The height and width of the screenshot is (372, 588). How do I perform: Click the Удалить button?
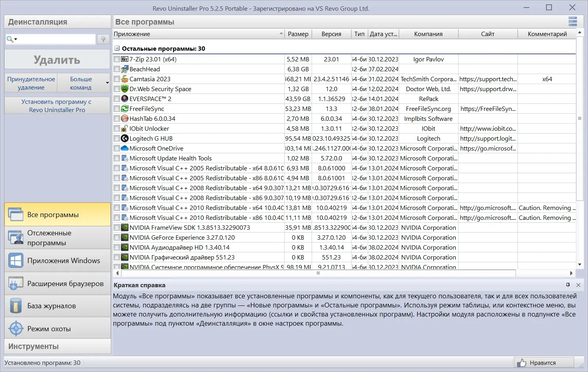(x=57, y=59)
